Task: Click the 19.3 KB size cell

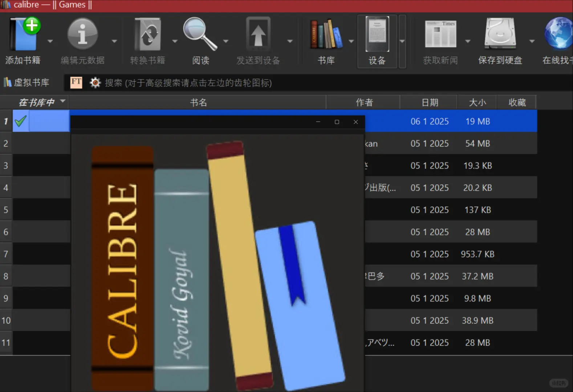Action: (x=477, y=166)
